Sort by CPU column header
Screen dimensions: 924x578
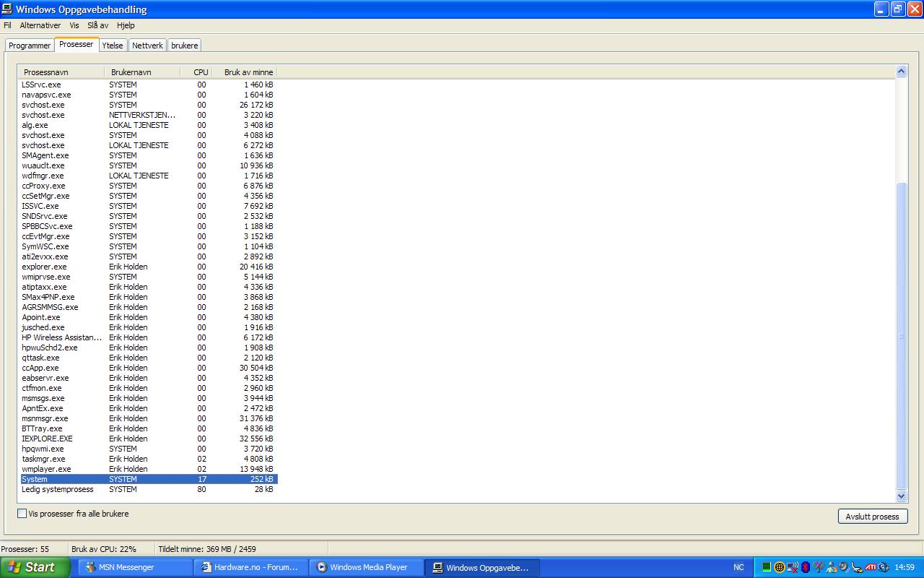pos(196,72)
